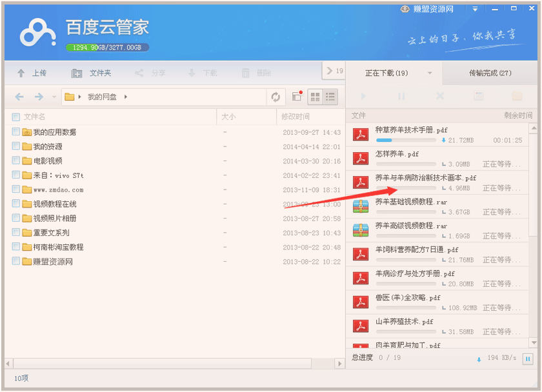Open the title bar main menu dropdown

[x=475, y=9]
